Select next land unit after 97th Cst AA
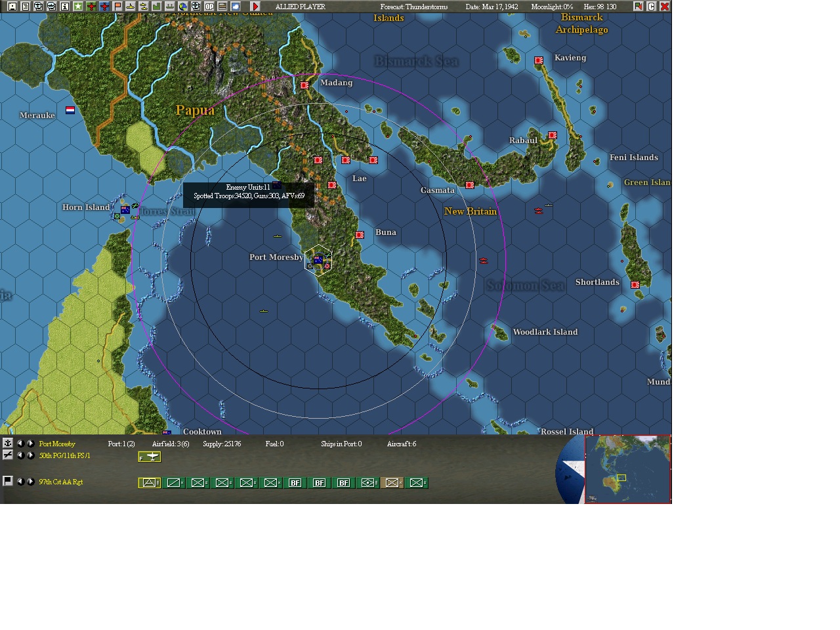Image resolution: width=840 pixels, height=630 pixels. [30, 482]
